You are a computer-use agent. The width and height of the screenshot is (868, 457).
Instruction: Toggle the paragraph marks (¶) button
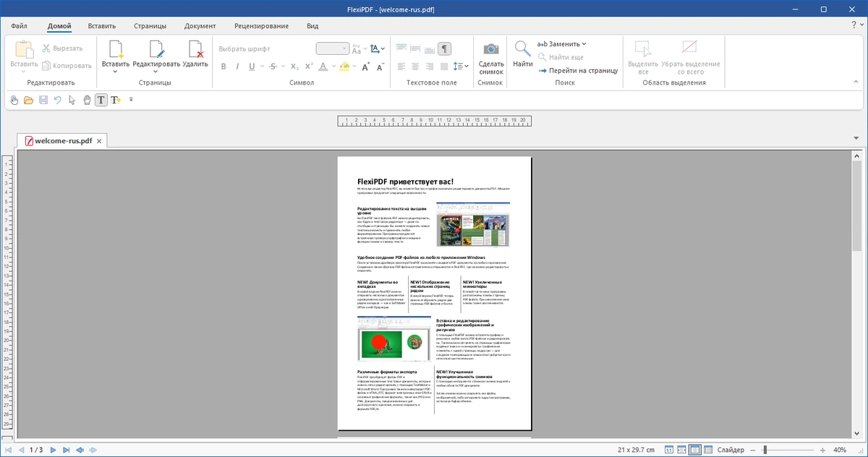pyautogui.click(x=445, y=48)
